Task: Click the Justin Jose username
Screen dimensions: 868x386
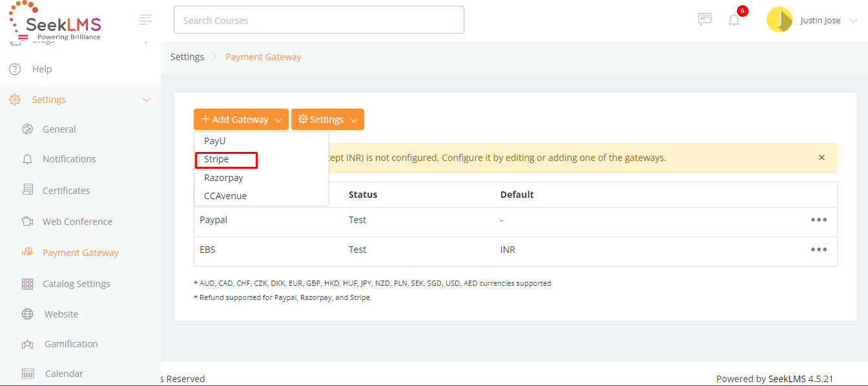Action: point(820,21)
